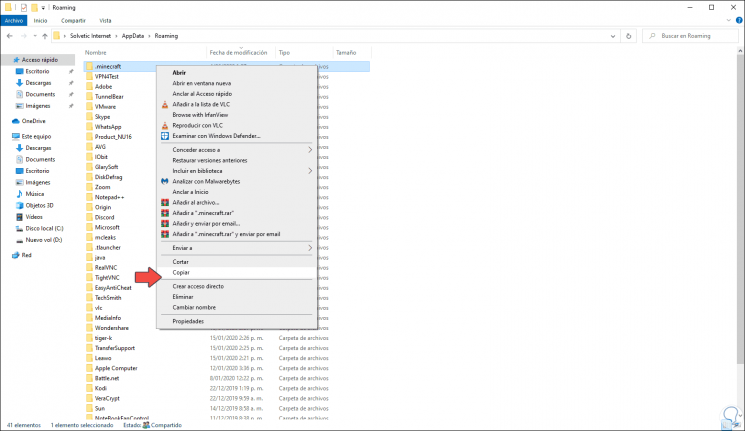745x431 pixels.
Task: Click VLC cone icon beside Reproducir con VLC
Action: 165,125
